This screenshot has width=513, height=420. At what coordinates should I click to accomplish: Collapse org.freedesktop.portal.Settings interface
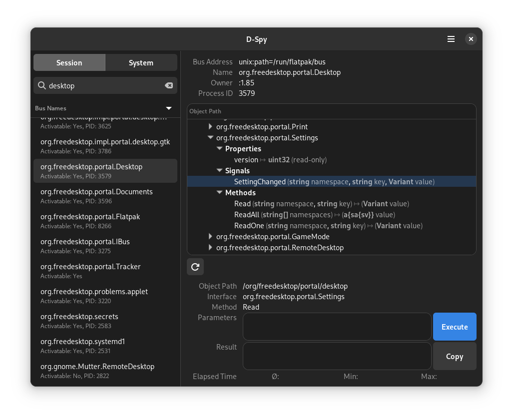tap(210, 138)
